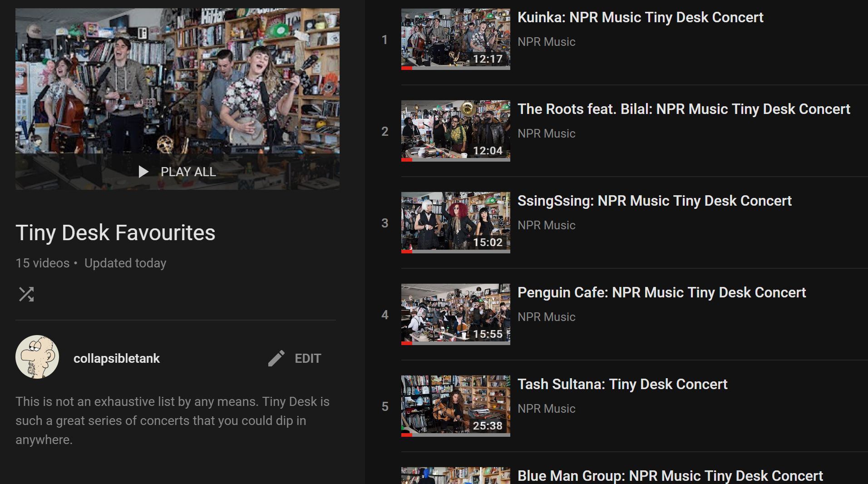Click the PLAY ALL label
This screenshot has width=868, height=484.
point(188,172)
